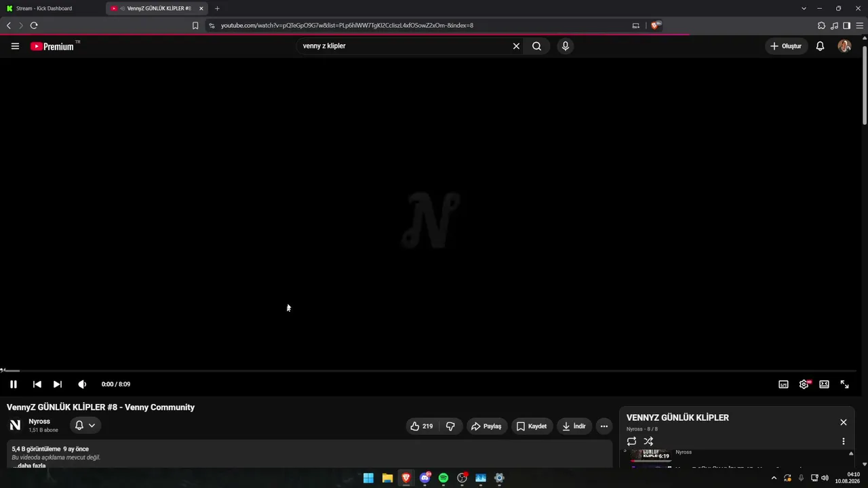Viewport: 868px width, 488px height.
Task: Open the player settings gear
Action: (x=804, y=384)
